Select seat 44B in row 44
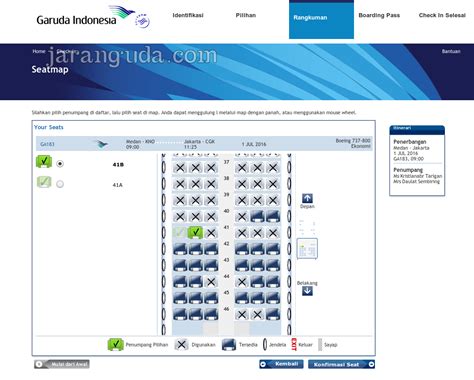The image size is (474, 380). coord(195,282)
